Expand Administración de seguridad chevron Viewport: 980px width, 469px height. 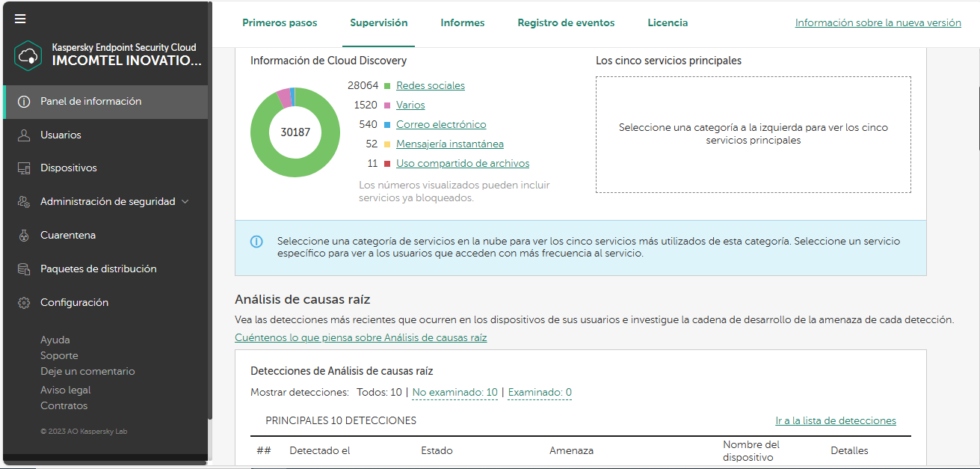point(185,202)
